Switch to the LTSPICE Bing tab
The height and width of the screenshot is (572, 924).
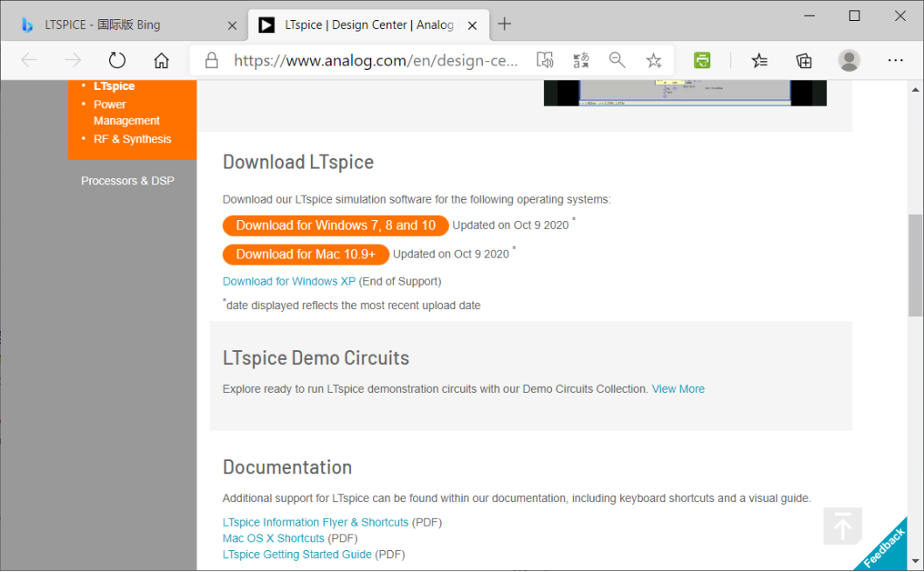click(124, 24)
